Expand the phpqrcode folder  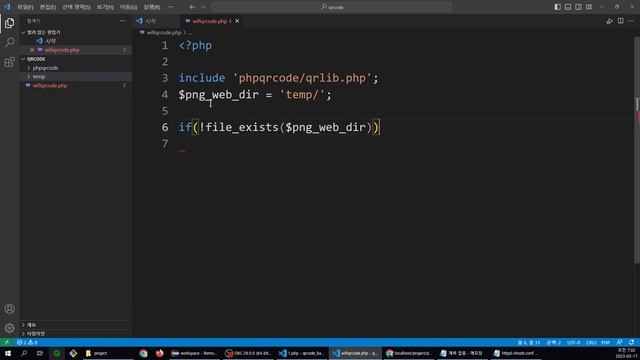pyautogui.click(x=29, y=68)
